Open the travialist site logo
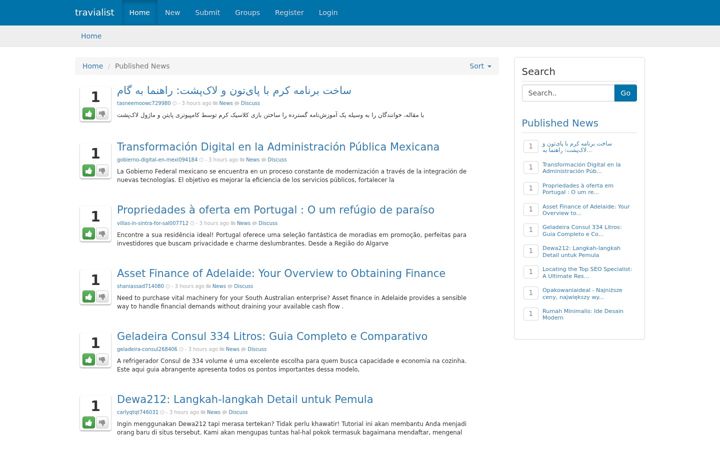720x450 pixels. 95,12
